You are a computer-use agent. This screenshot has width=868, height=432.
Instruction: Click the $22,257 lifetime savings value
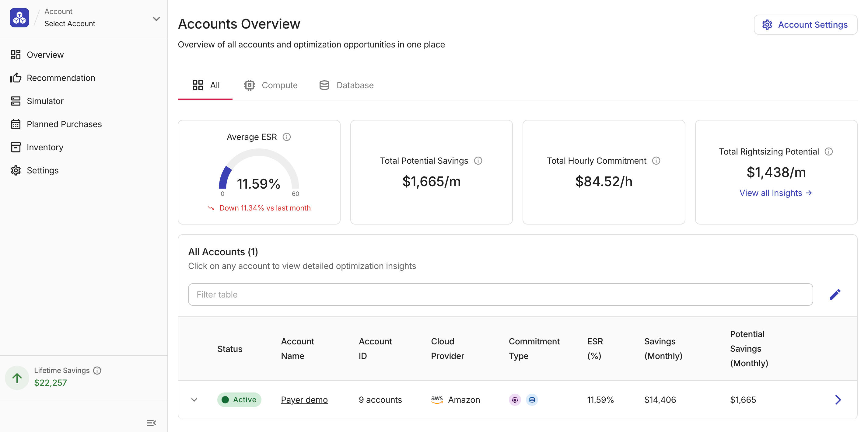[50, 383]
